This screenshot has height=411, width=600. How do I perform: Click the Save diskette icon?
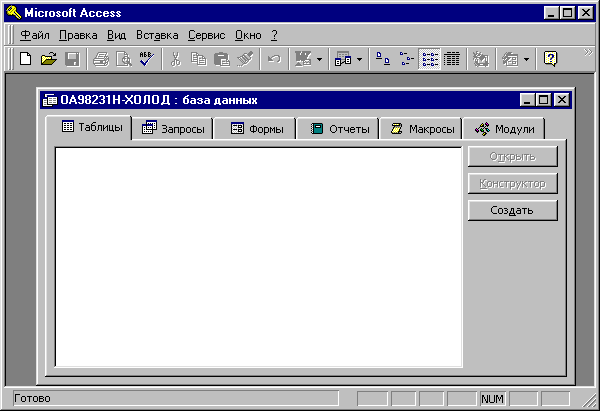pyautogui.click(x=72, y=59)
